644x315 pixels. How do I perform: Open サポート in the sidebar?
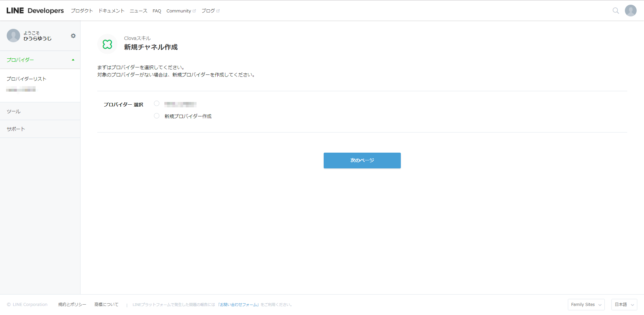click(x=40, y=129)
